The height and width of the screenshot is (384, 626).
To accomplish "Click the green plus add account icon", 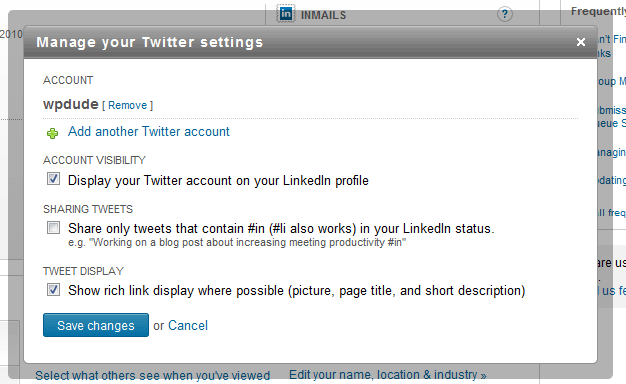I will pyautogui.click(x=52, y=133).
